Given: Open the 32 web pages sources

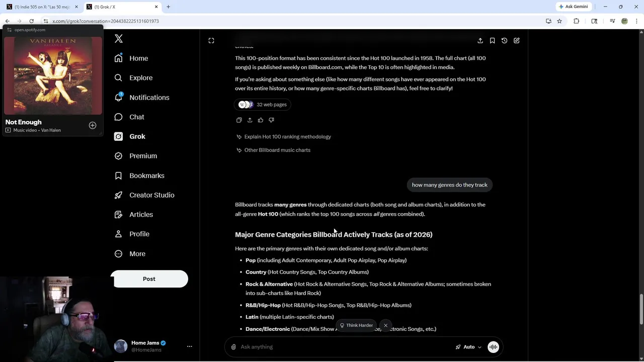Looking at the screenshot, I should 263,105.
